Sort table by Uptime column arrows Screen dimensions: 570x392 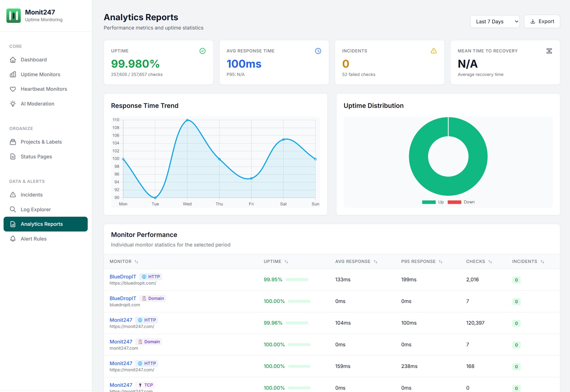[286, 262]
